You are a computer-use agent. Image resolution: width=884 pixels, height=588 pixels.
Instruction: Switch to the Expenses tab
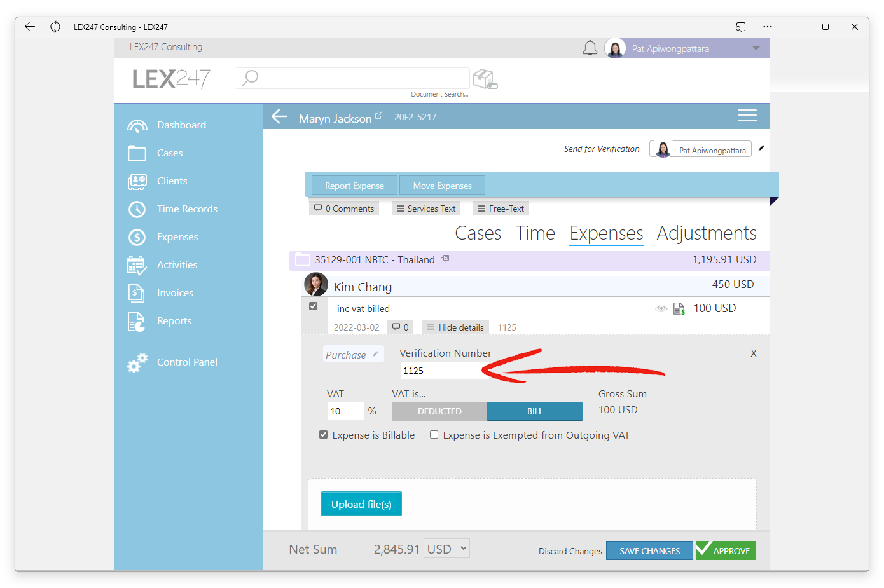(606, 233)
